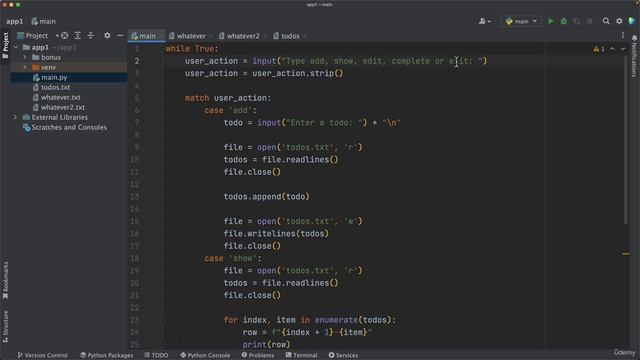Click the 'print(row)' code line

266,344
